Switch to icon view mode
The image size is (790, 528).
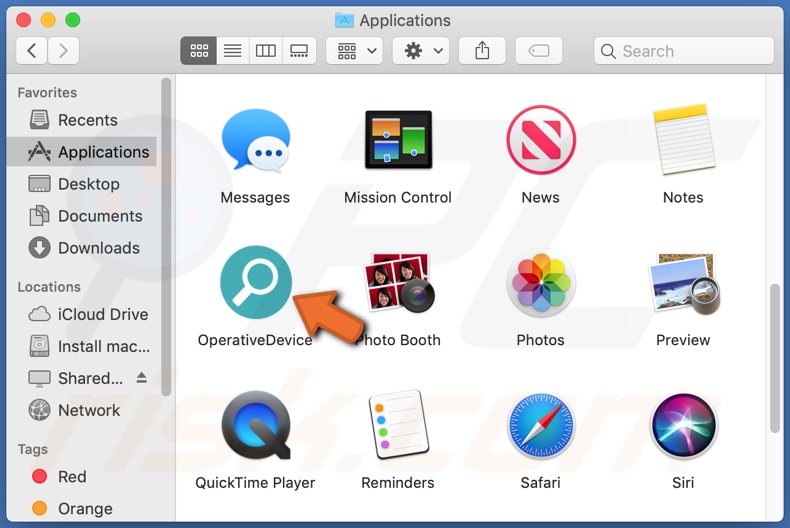click(x=198, y=51)
